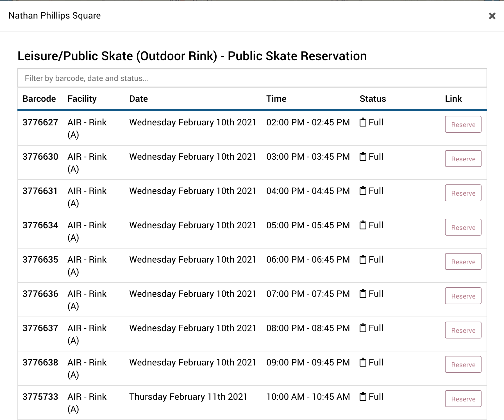Screen dimensions: 504x420
Task: Reserve the 04:00 PM - 04:45 PM slot
Action: tap(463, 193)
